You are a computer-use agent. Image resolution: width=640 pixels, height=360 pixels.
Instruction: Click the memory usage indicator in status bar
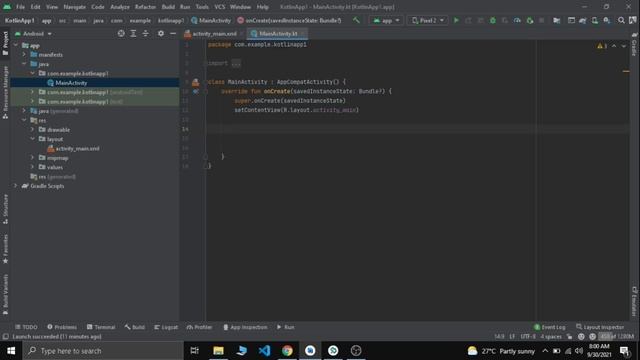617,337
